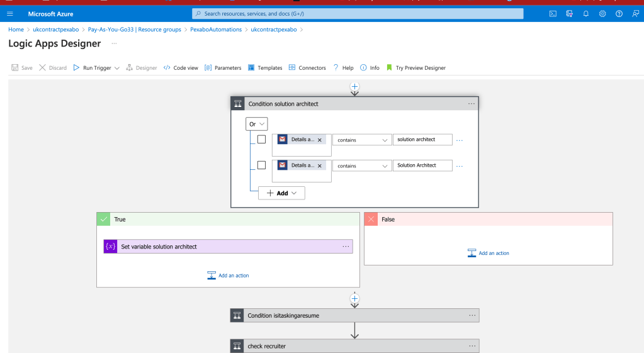Open the portal settings gear
The height and width of the screenshot is (353, 644).
(x=602, y=14)
